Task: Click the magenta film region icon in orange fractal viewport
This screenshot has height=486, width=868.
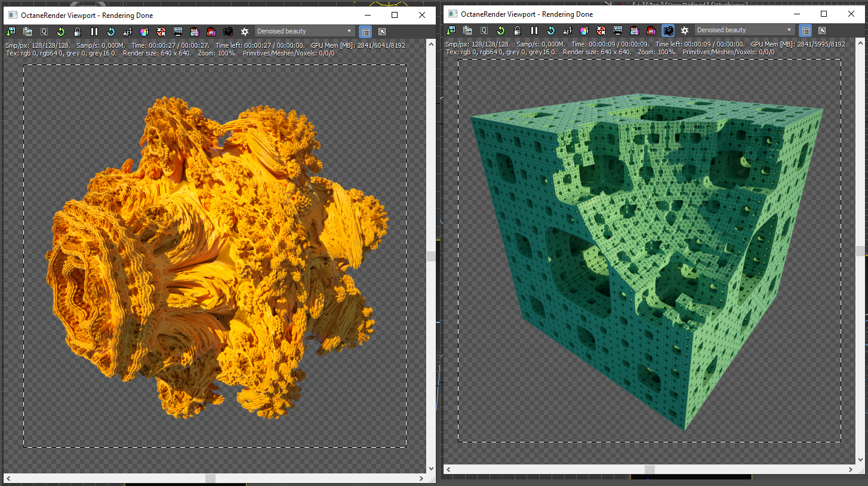Action: point(195,31)
